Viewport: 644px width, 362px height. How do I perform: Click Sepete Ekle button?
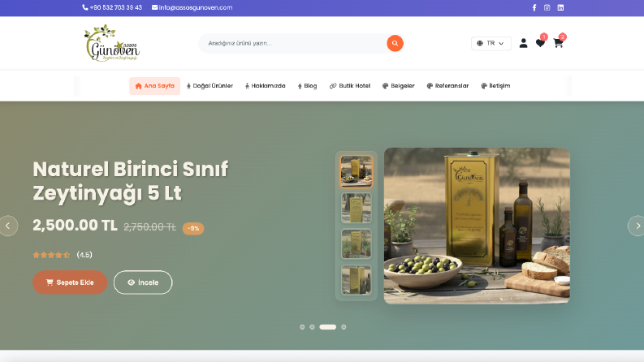coord(70,282)
